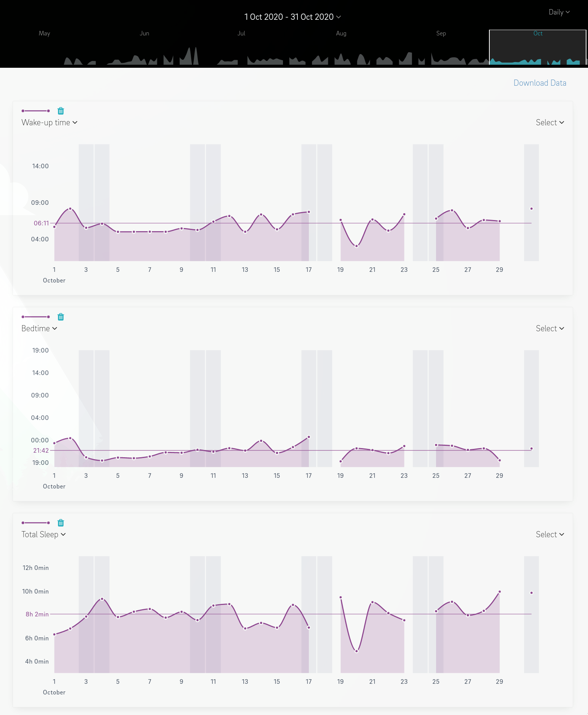588x715 pixels.
Task: Click the 06:11 average label in Wake-up chart
Action: [x=41, y=223]
